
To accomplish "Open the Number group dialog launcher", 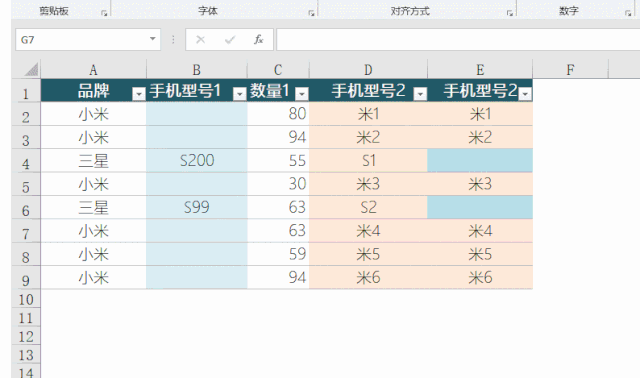I will 628,13.
